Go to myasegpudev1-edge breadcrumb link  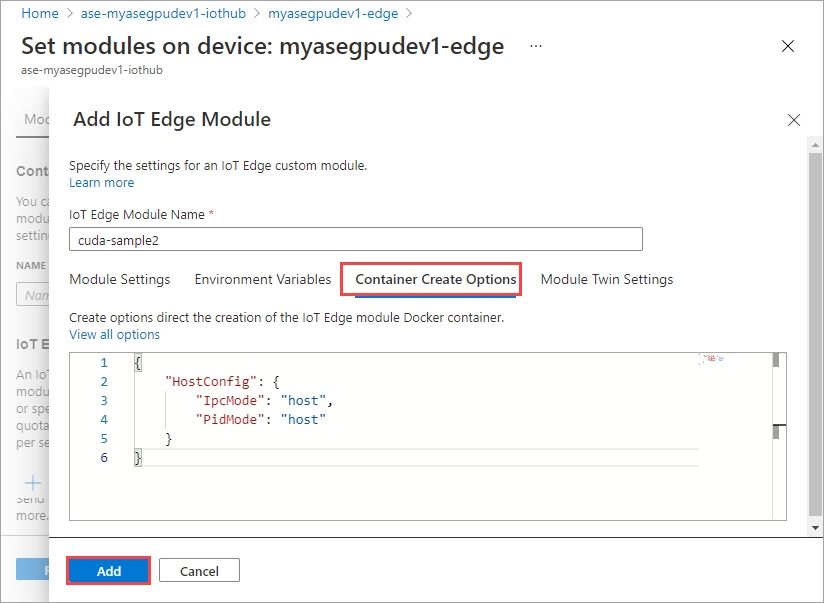pos(332,14)
